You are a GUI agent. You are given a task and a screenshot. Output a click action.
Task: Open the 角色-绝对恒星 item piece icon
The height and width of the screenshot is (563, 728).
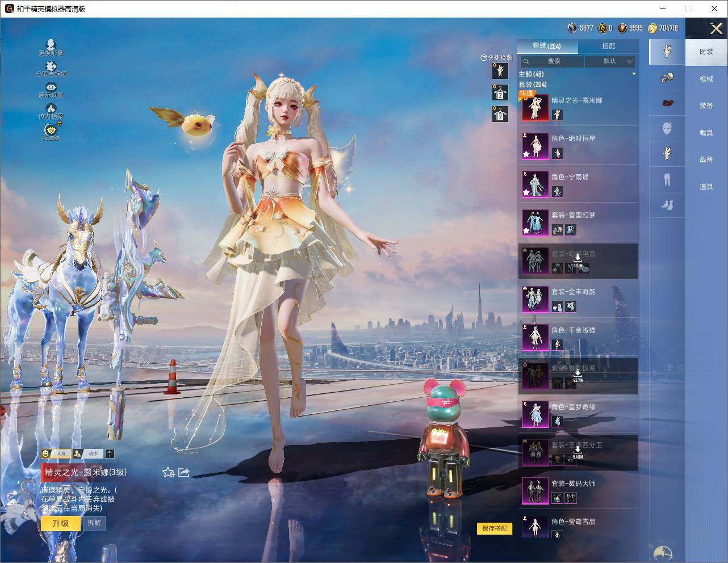(x=557, y=153)
